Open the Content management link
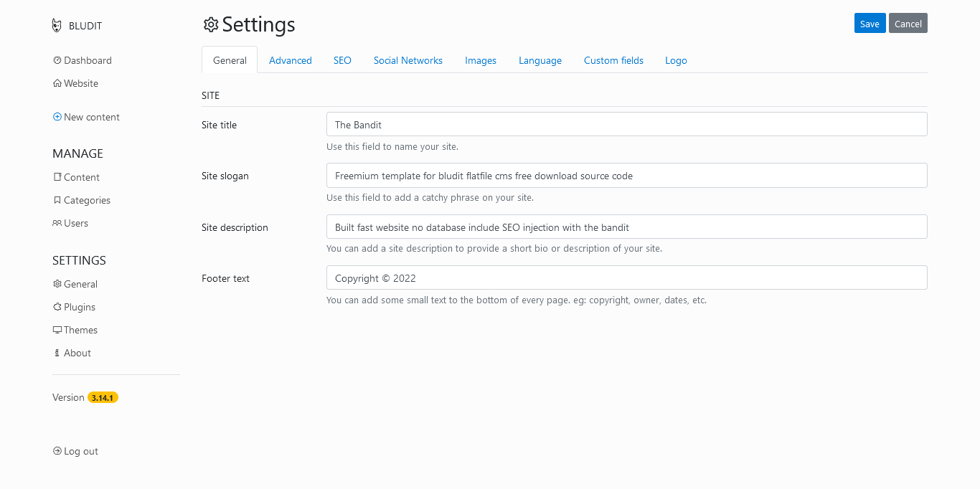This screenshot has width=980, height=489. pyautogui.click(x=81, y=177)
